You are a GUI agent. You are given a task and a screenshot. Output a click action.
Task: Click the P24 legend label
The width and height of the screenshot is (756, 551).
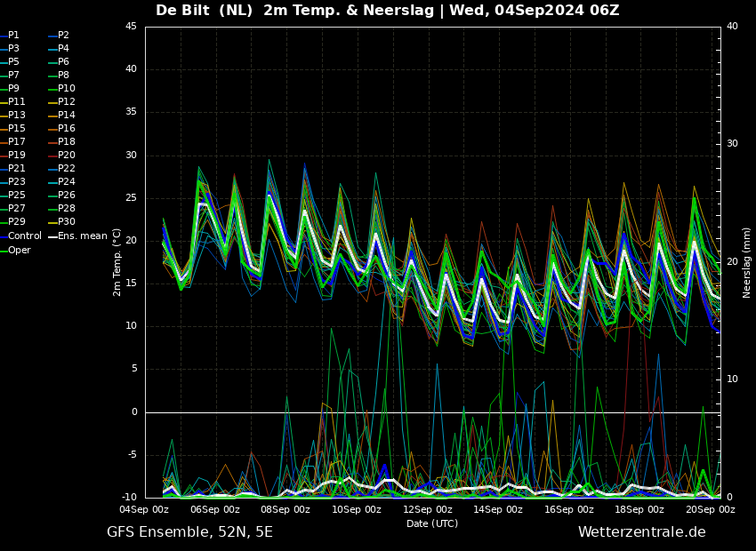pos(66,182)
